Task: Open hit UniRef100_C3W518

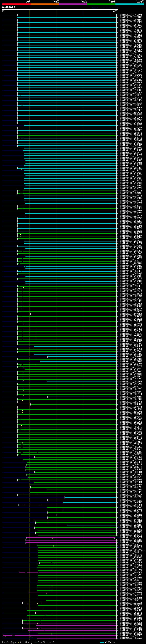Action: click(131, 67)
